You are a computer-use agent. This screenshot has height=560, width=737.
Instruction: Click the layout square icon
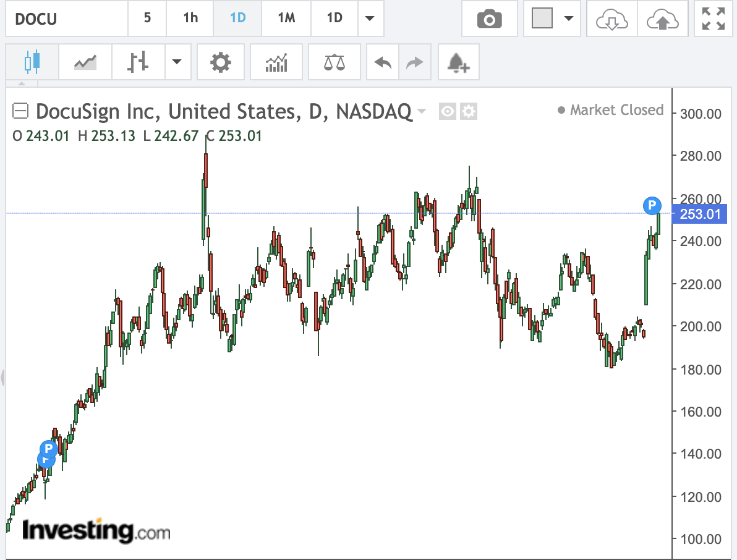coord(542,19)
